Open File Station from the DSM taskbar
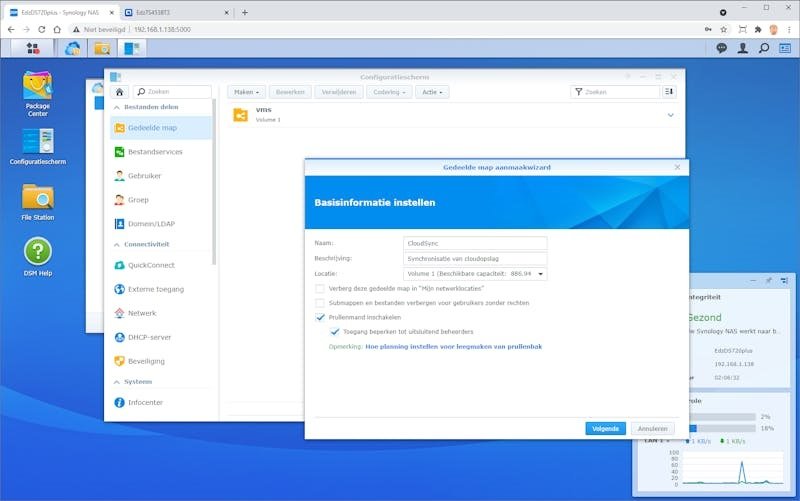 tap(102, 48)
